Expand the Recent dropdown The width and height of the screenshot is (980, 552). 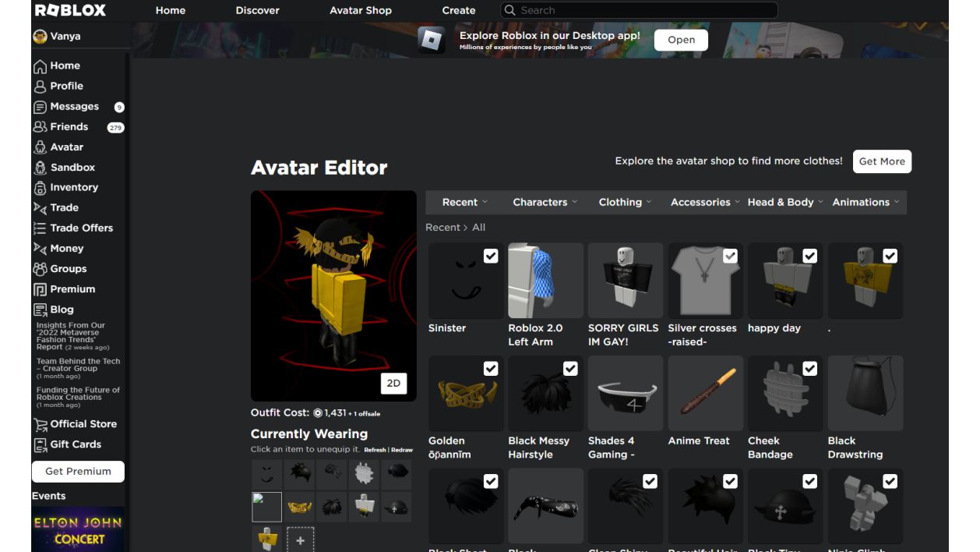464,203
